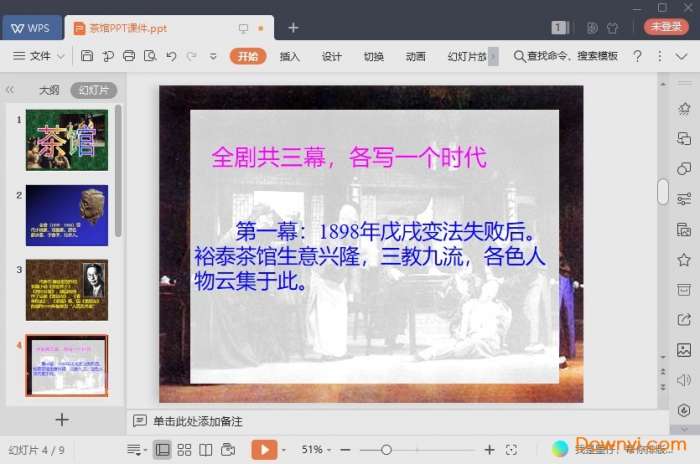Switch to the 大纲 outline view
The height and width of the screenshot is (464, 700).
click(x=49, y=90)
